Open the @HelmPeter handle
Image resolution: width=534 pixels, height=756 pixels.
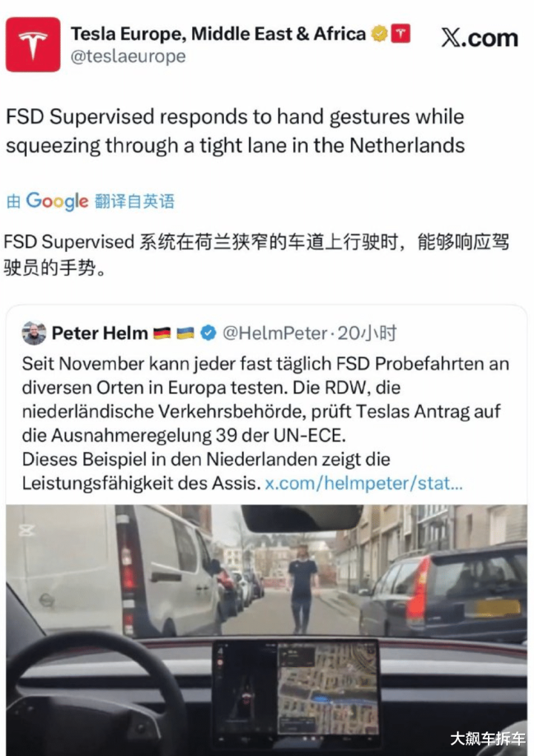pyautogui.click(x=275, y=333)
